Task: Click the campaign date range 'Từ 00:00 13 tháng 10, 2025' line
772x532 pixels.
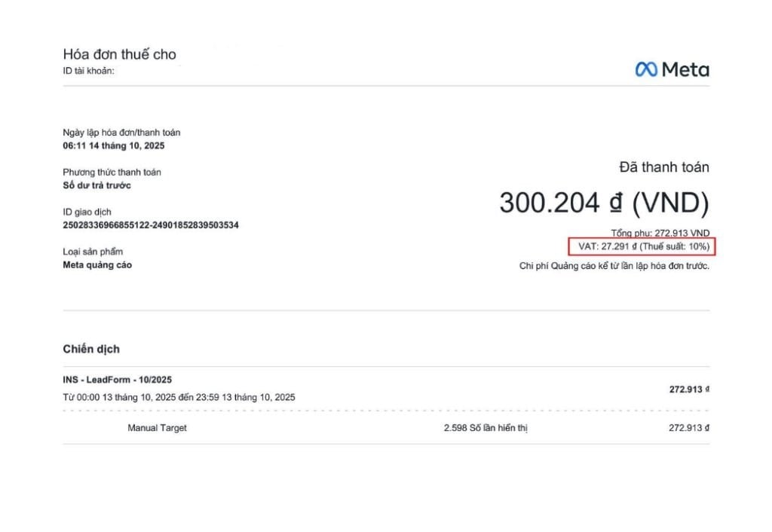Action: 179,397
